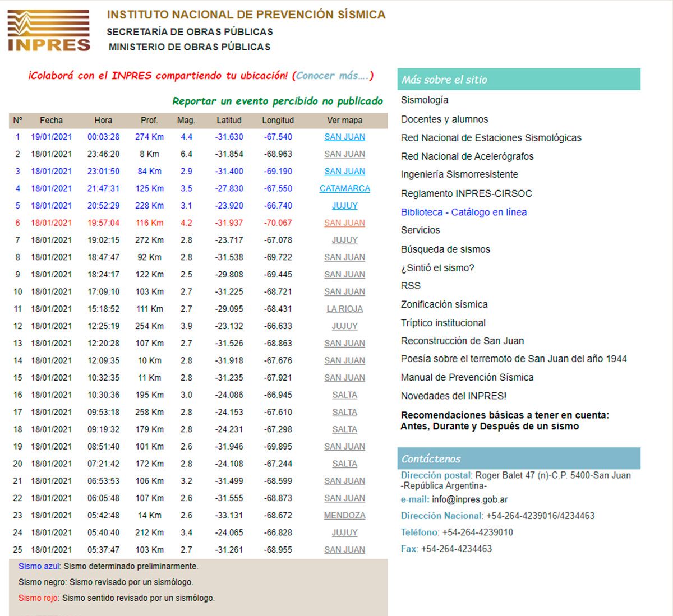Open the Recomendaciones básicas bold link
The width and height of the screenshot is (673, 616).
(x=504, y=421)
